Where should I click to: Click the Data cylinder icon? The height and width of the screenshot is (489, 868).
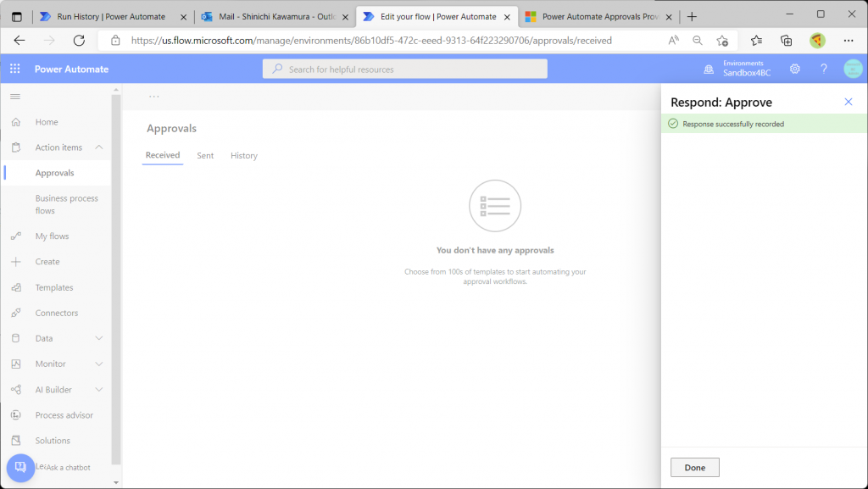16,338
